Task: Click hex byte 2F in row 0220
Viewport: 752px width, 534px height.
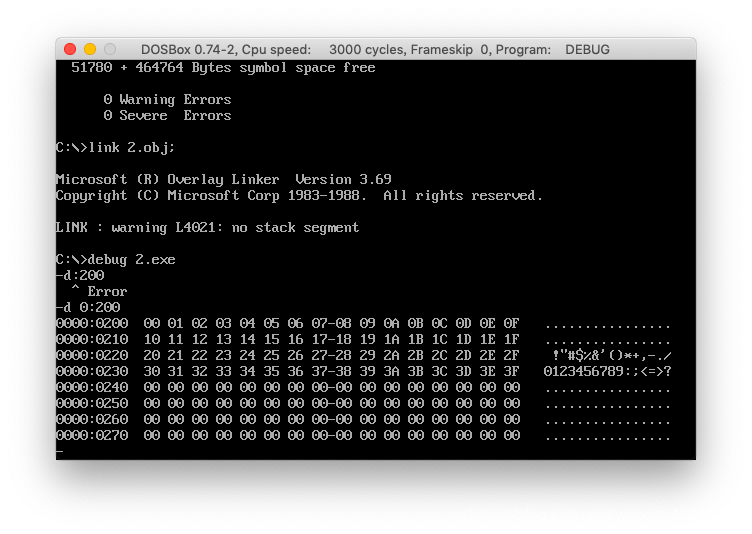Action: coord(512,356)
